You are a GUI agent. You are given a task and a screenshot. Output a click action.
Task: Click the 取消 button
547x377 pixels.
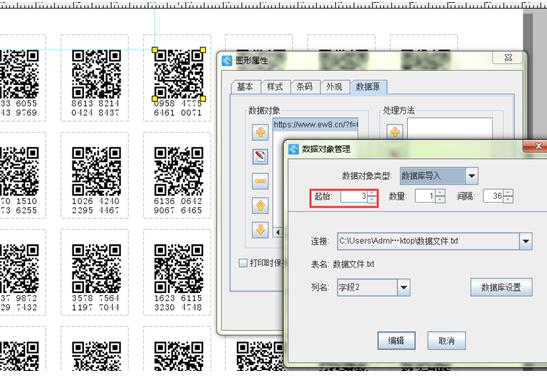coord(447,340)
